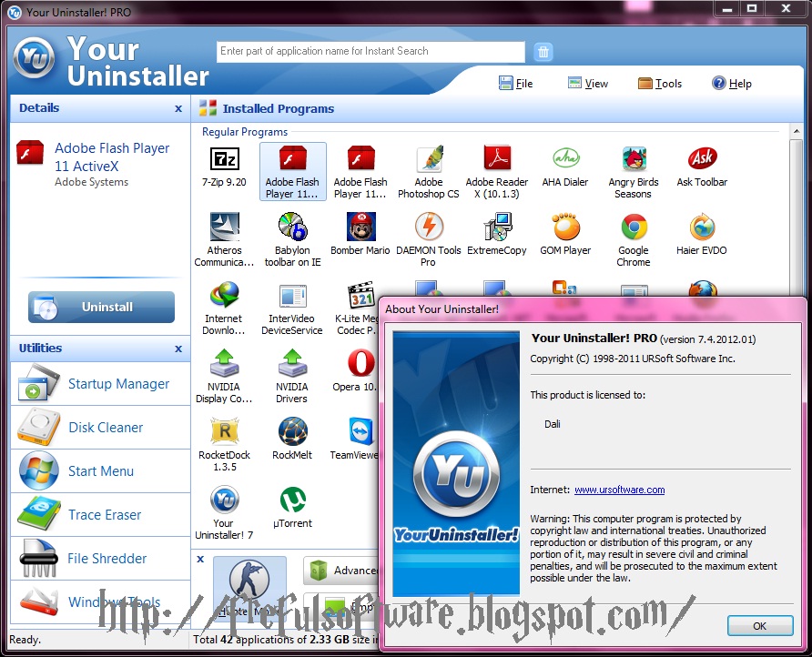This screenshot has width=812, height=657.
Task: Select Adobe Photoshop CS program icon
Action: tap(429, 158)
